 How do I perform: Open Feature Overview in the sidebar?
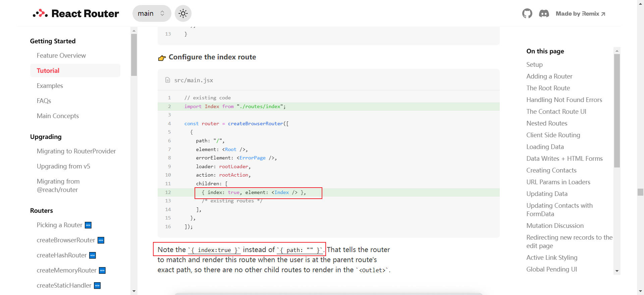tap(61, 55)
